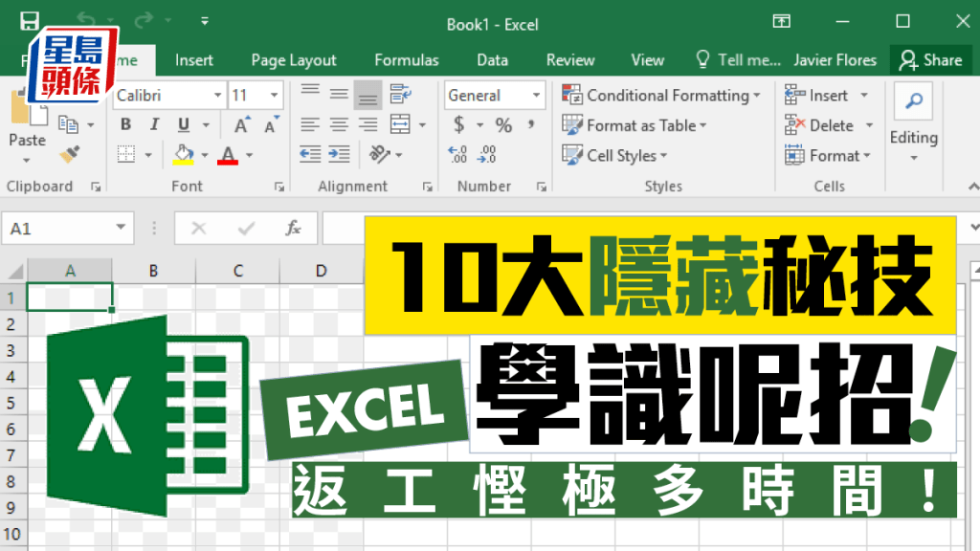Toggle Bold formatting
This screenshot has height=551, width=980.
click(x=125, y=124)
